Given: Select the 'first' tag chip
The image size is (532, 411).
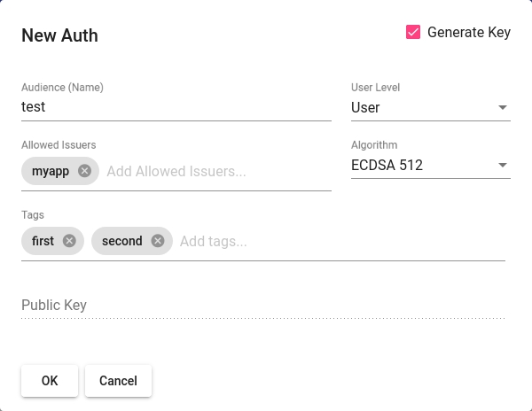Looking at the screenshot, I should coord(43,241).
